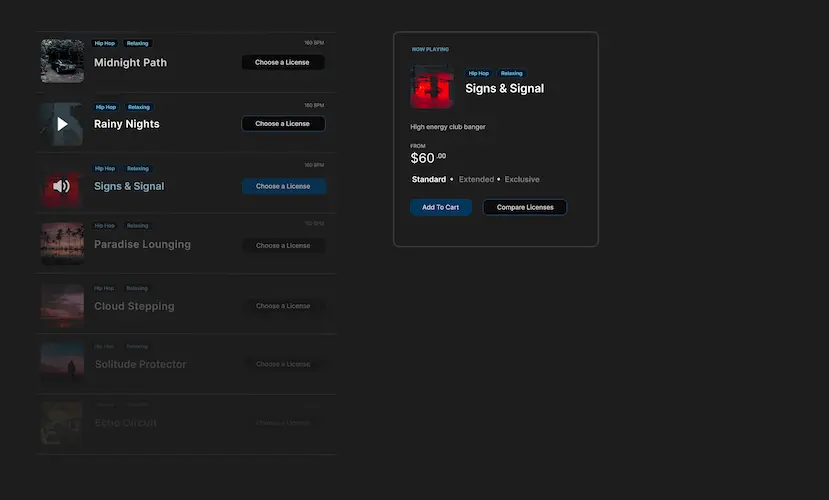Click the Relaxing tag on Cloud Stepping

(137, 289)
